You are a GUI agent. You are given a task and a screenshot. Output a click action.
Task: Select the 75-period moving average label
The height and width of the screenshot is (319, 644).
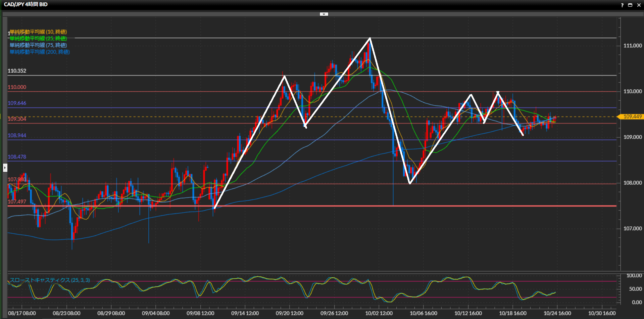38,45
